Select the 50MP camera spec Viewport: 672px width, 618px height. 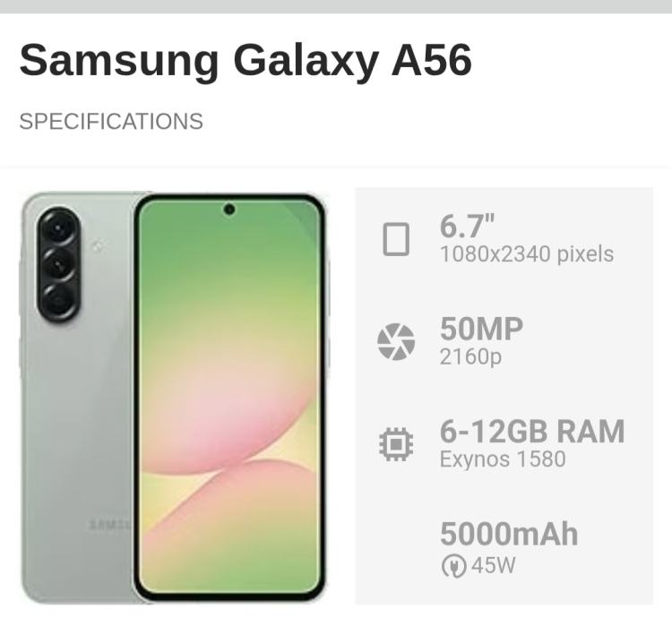coord(481,329)
